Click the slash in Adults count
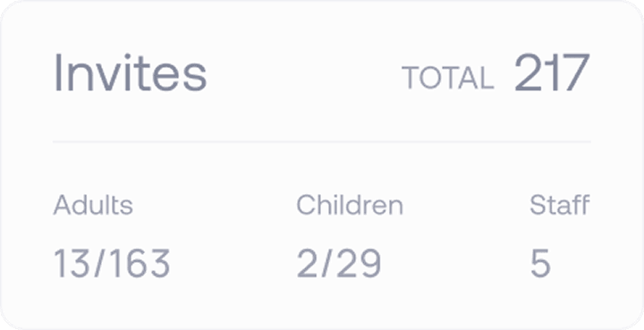The height and width of the screenshot is (330, 644). click(x=100, y=263)
